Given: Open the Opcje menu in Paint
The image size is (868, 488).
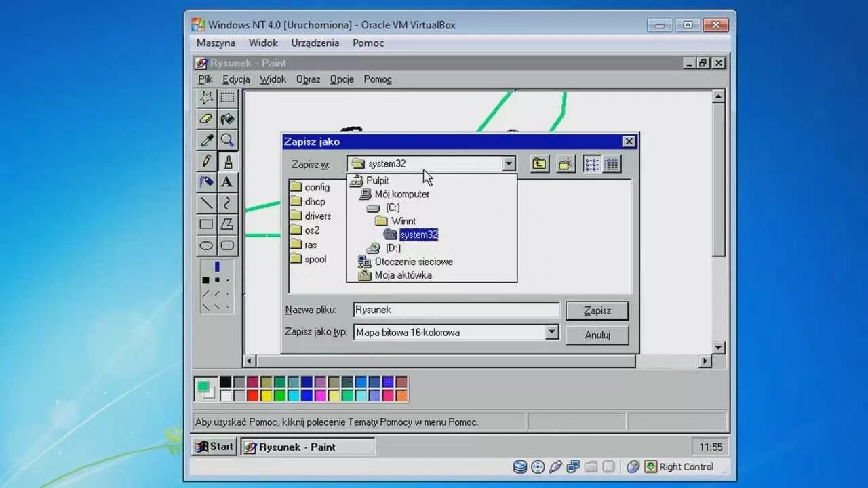Looking at the screenshot, I should click(x=342, y=79).
